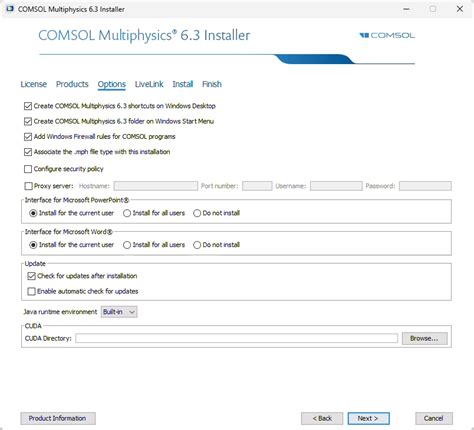The width and height of the screenshot is (474, 430).
Task: Uncheck Check for updates after installation
Action: coord(31,276)
